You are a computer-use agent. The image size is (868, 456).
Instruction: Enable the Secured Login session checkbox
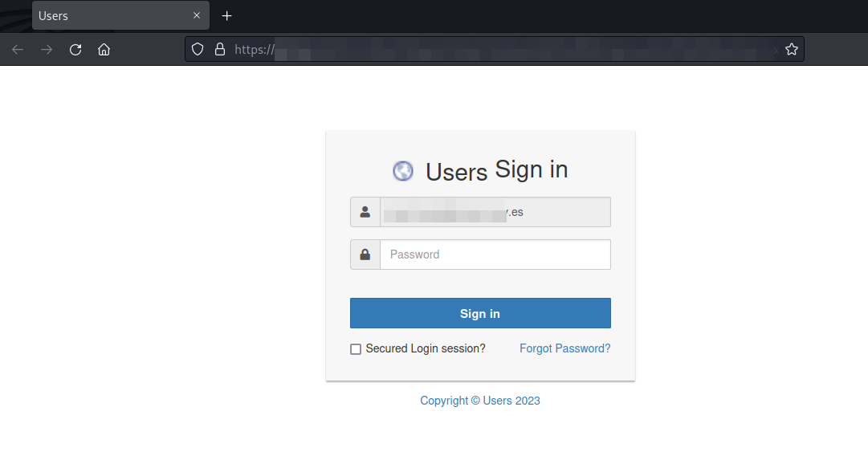[x=356, y=349]
